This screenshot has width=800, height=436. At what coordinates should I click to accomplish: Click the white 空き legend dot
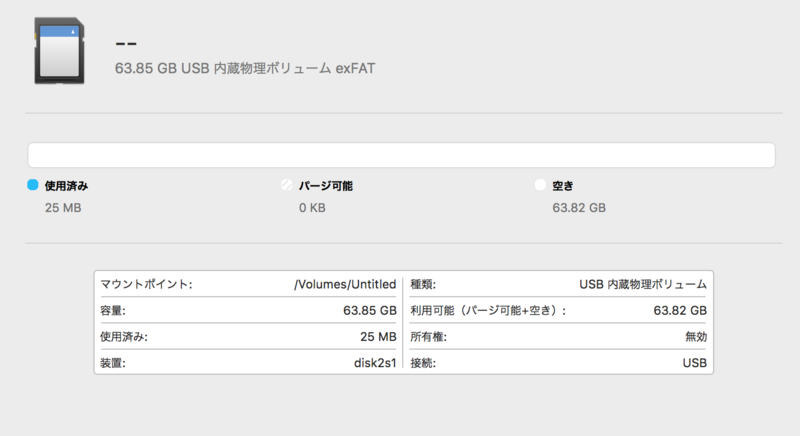(540, 185)
